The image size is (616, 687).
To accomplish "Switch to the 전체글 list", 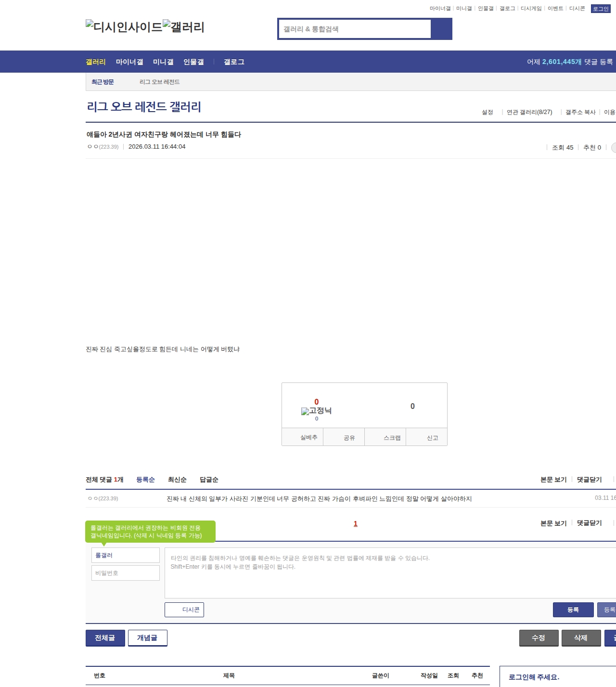I will pyautogui.click(x=105, y=638).
